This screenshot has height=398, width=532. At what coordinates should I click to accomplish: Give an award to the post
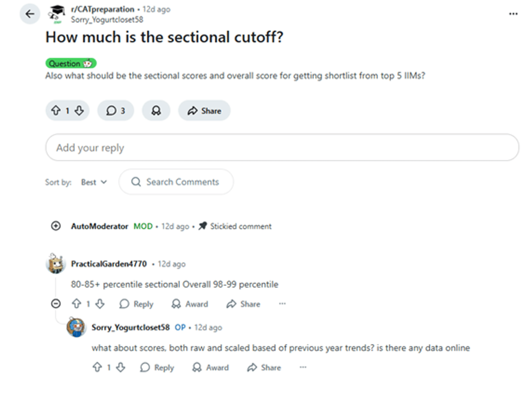tap(156, 111)
